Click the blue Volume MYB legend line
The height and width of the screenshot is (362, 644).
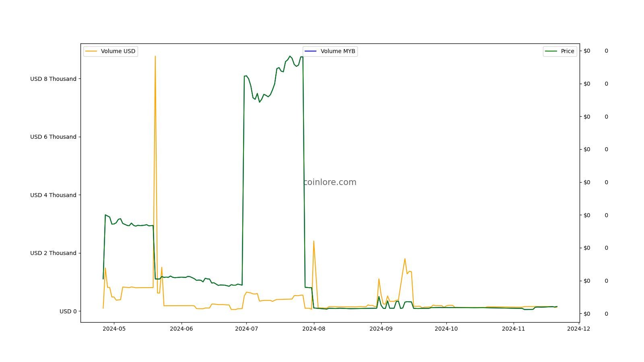[x=311, y=51]
